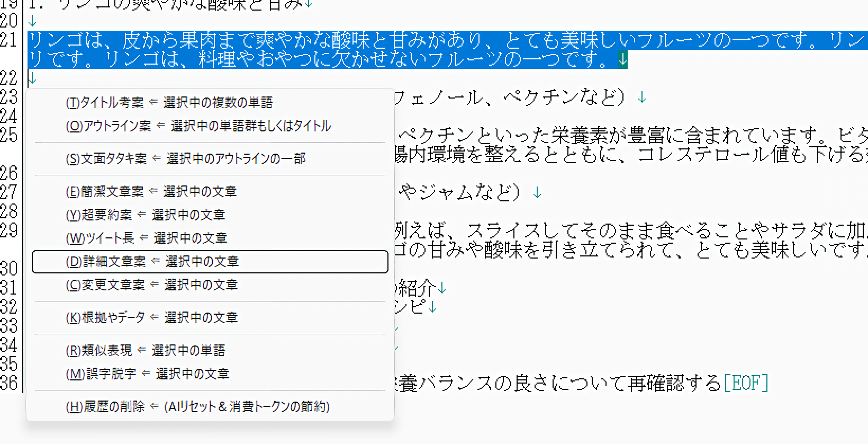Choose 根拠やデータ from the menu

pyautogui.click(x=151, y=317)
